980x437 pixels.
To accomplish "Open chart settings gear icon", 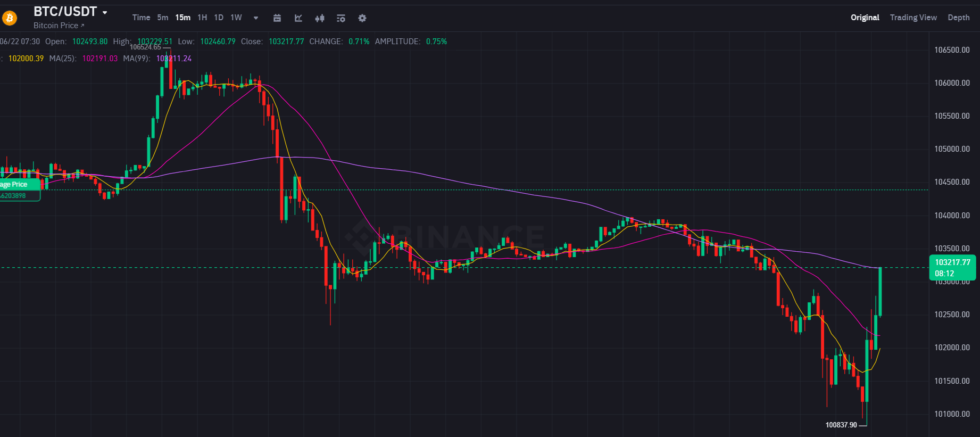I will point(362,18).
